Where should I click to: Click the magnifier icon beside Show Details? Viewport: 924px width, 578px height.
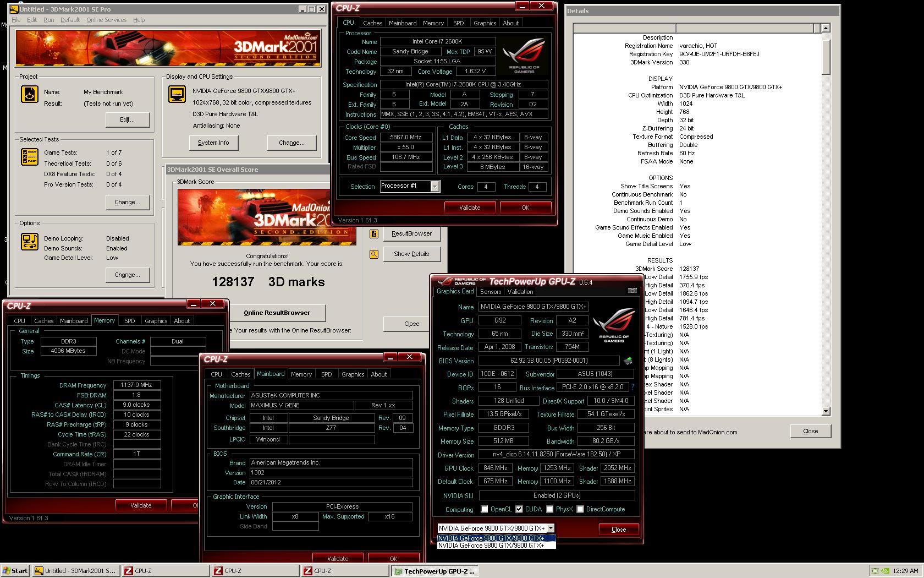(374, 254)
